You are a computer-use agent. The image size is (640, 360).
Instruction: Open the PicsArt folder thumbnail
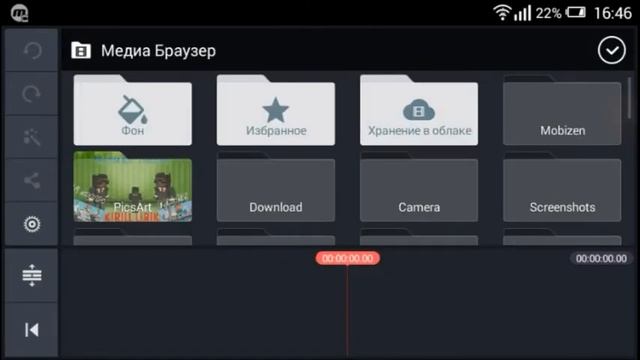coord(133,187)
